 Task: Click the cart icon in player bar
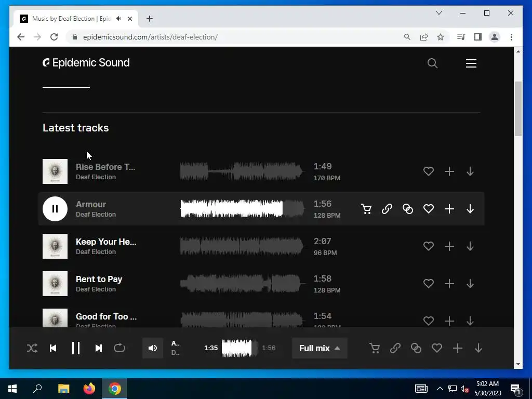click(375, 348)
